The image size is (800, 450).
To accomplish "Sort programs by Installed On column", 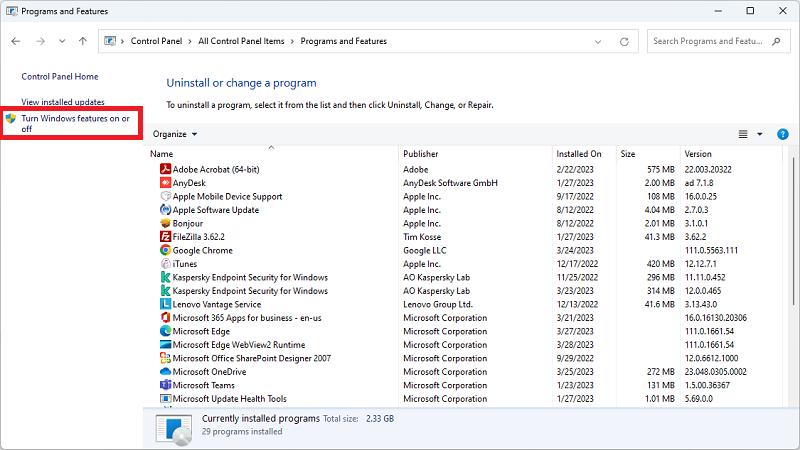I will pyautogui.click(x=580, y=154).
